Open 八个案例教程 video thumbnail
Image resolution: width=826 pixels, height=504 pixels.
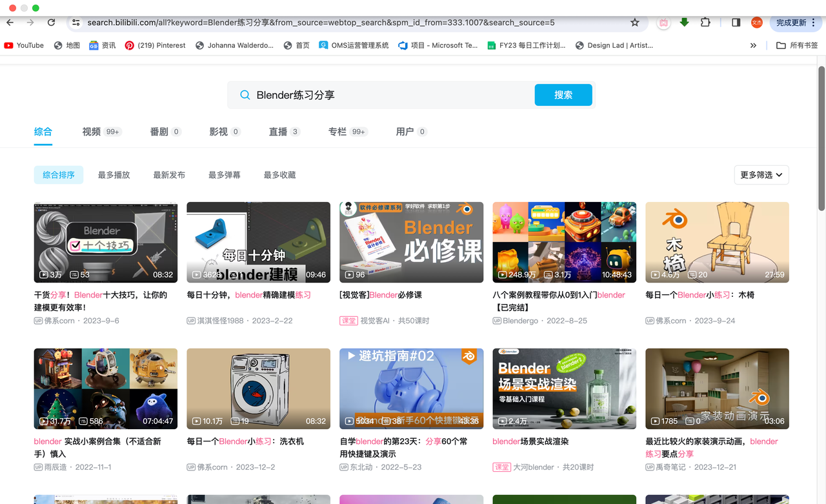[564, 242]
